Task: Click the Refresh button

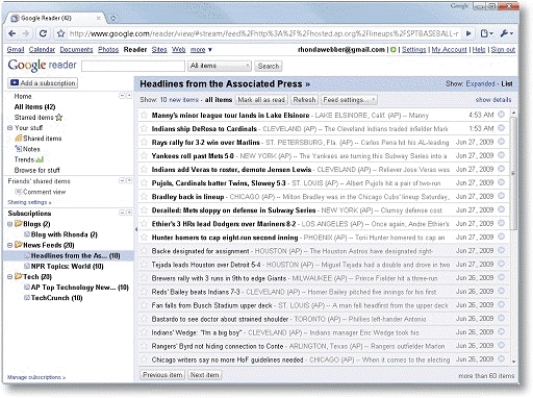Action: [x=304, y=100]
